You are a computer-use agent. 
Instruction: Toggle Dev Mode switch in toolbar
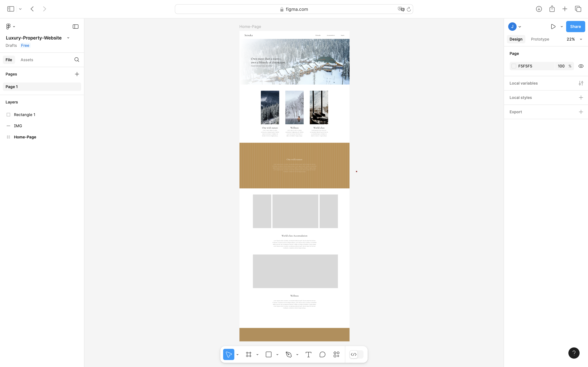[356, 355]
